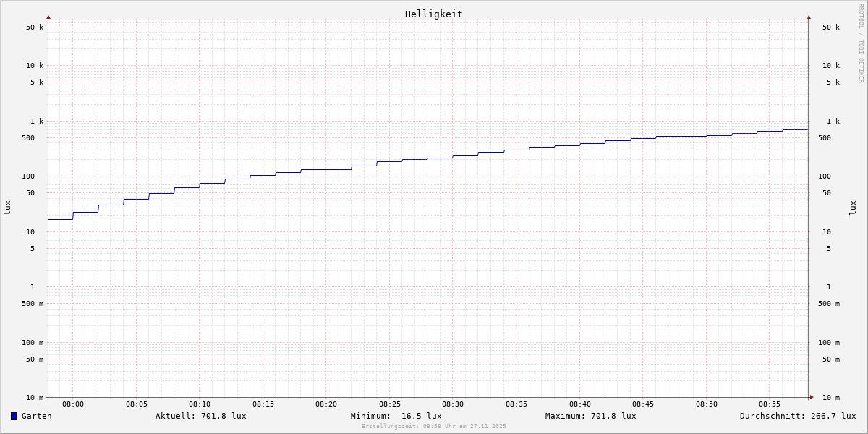Click the 08:30 time axis label
Screen dimensions: 868x434
(453, 404)
